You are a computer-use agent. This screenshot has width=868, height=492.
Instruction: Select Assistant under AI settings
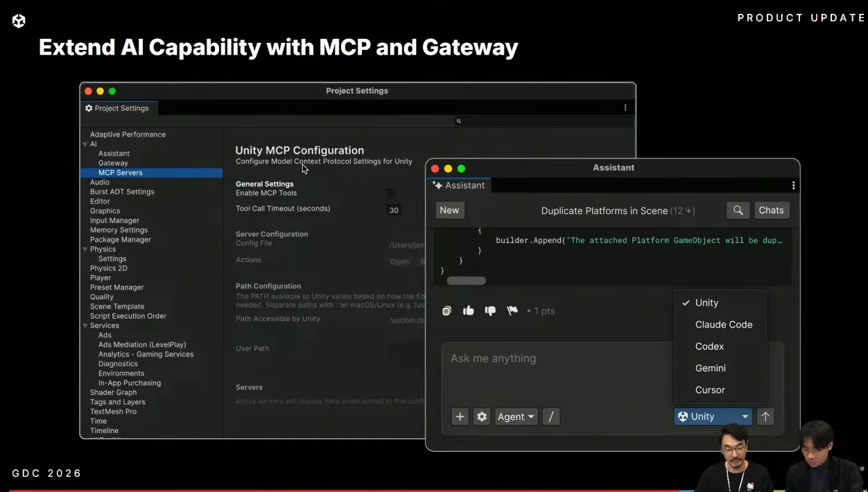pos(114,154)
